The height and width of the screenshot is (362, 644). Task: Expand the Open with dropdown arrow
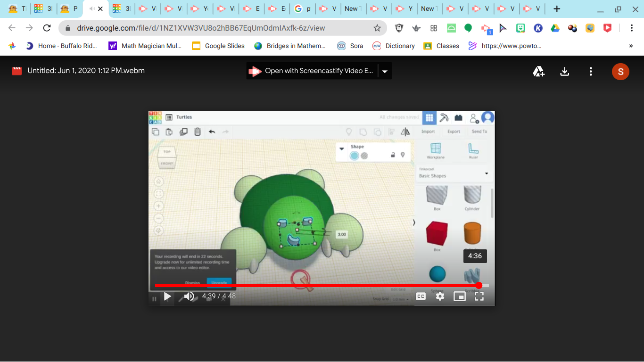point(385,71)
